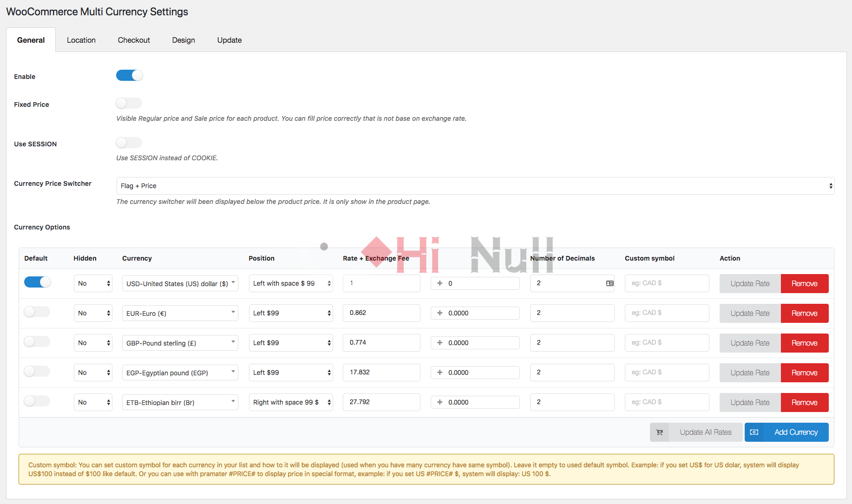Click Update Rate for the GBP row
The height and width of the screenshot is (504, 852).
coord(750,343)
